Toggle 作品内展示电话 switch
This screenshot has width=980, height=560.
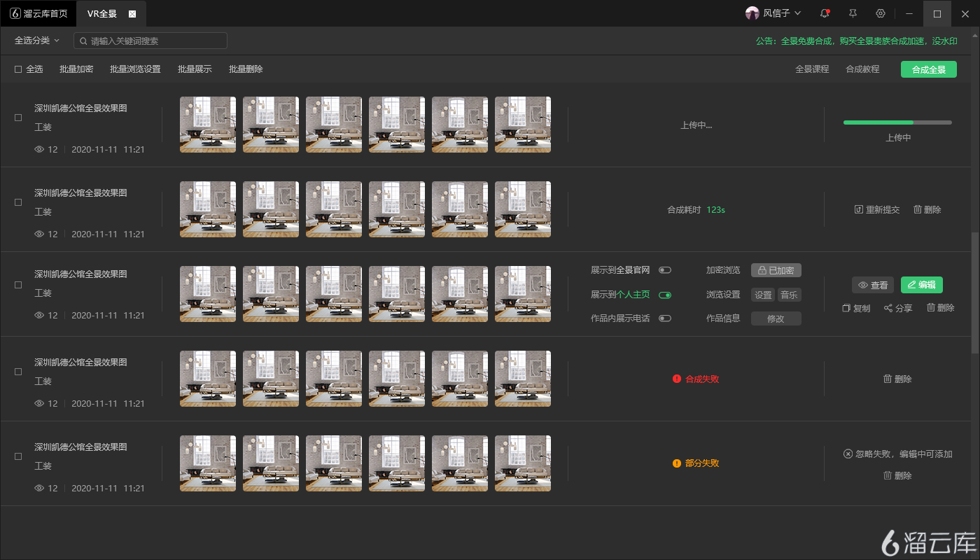(665, 318)
